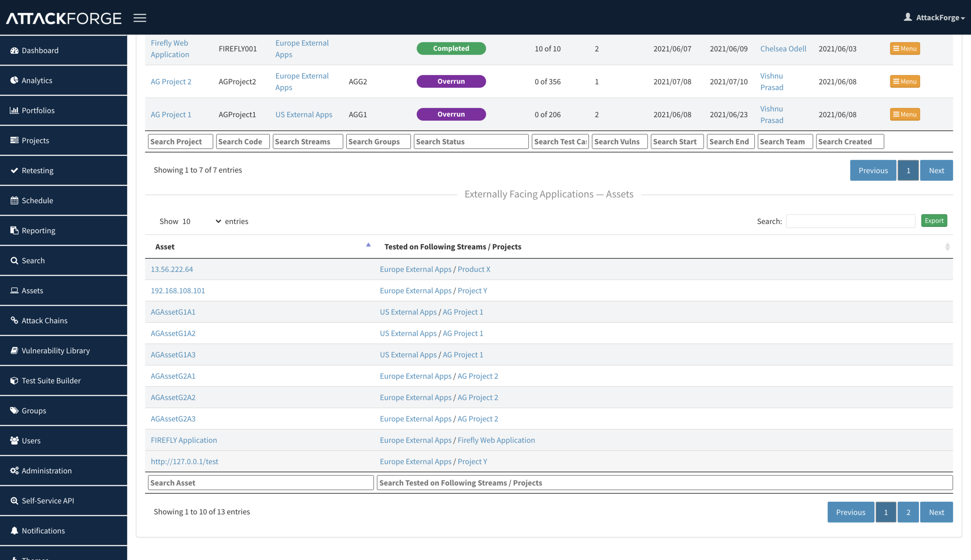Click the Notifications bell icon

point(14,531)
